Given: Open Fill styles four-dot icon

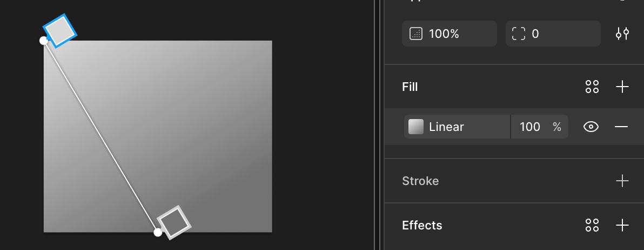Looking at the screenshot, I should click(592, 87).
